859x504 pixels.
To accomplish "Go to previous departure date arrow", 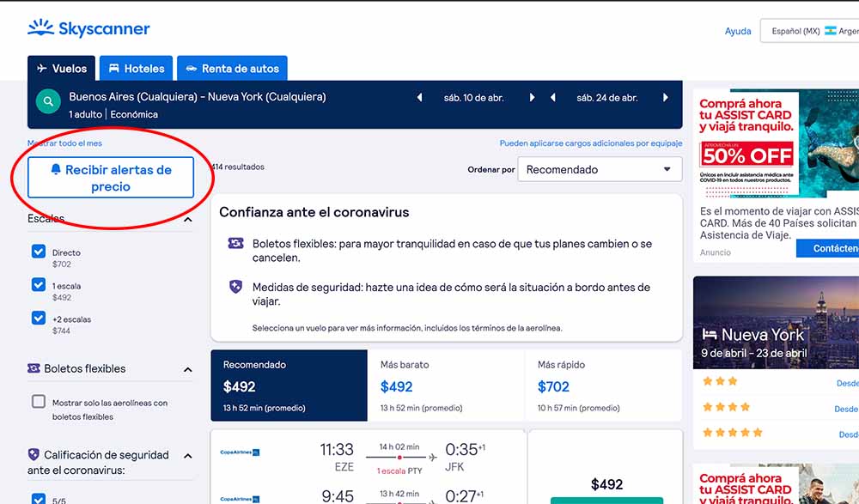I will point(420,98).
